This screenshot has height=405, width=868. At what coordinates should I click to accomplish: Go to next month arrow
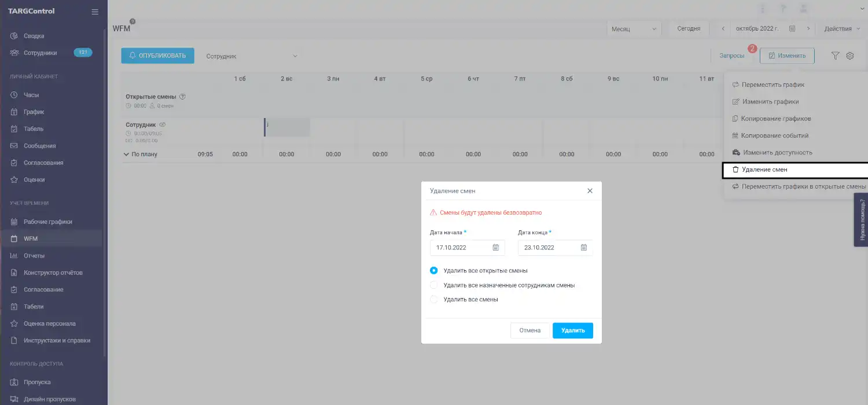[x=808, y=28]
